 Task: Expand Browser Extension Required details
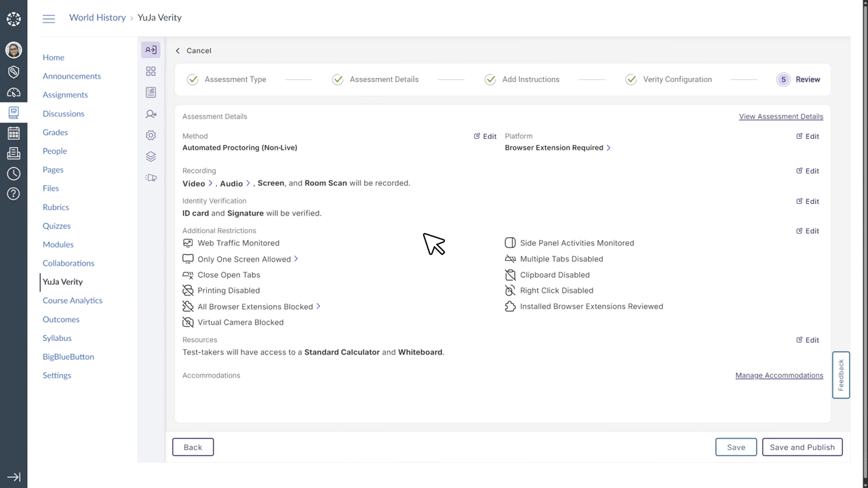coord(608,147)
